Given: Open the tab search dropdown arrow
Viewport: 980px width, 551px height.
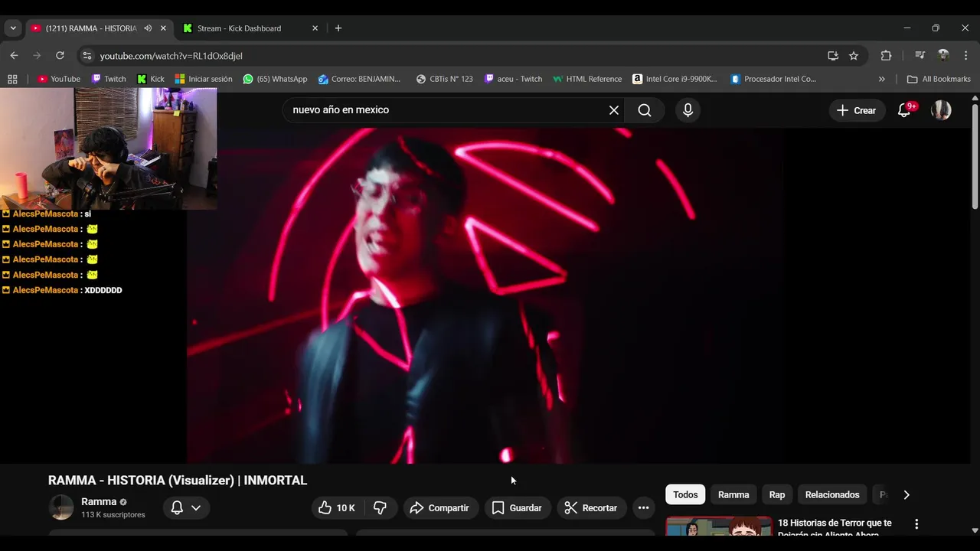Looking at the screenshot, I should tap(12, 28).
